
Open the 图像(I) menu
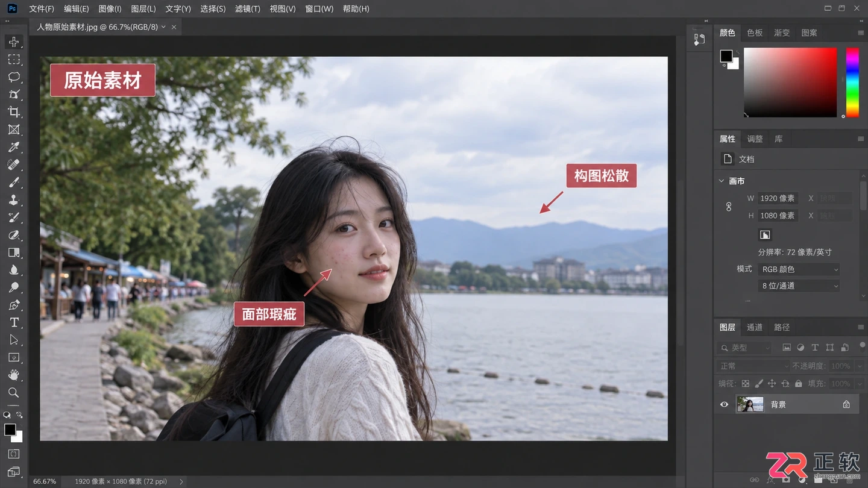tap(110, 9)
